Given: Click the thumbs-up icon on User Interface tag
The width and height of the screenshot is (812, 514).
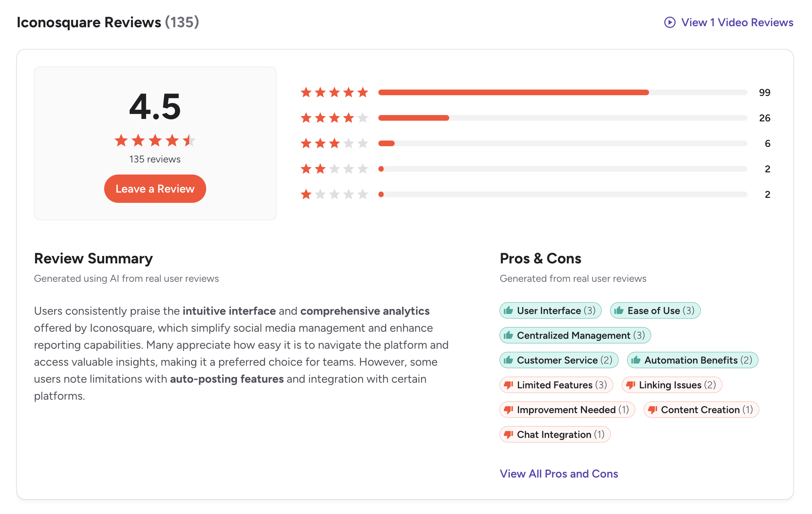Looking at the screenshot, I should tap(508, 310).
